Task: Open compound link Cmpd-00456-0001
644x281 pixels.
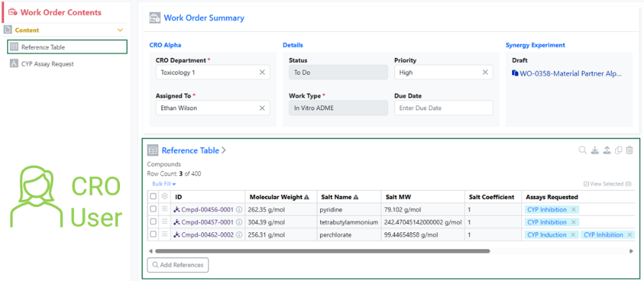Action: pyautogui.click(x=208, y=210)
